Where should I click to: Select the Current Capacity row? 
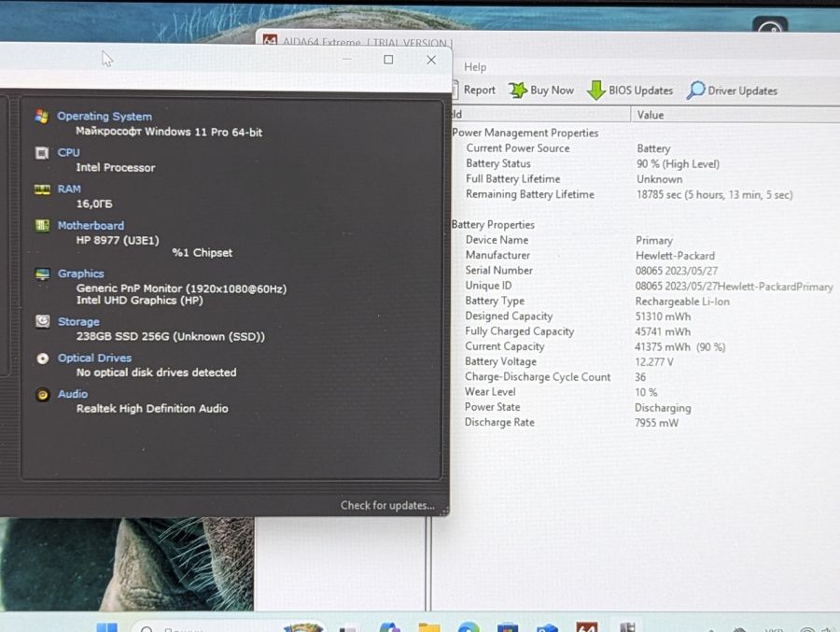[x=646, y=347]
